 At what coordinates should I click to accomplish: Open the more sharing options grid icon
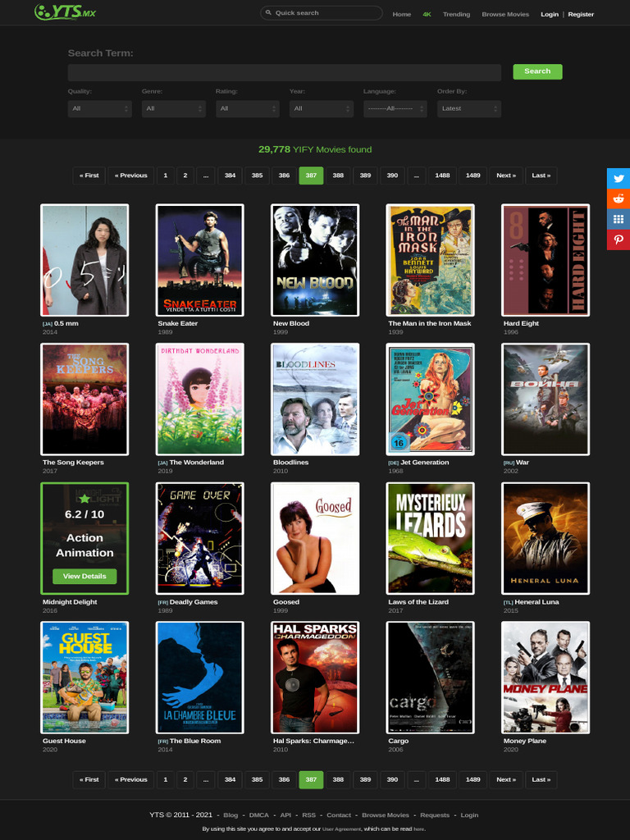click(619, 219)
